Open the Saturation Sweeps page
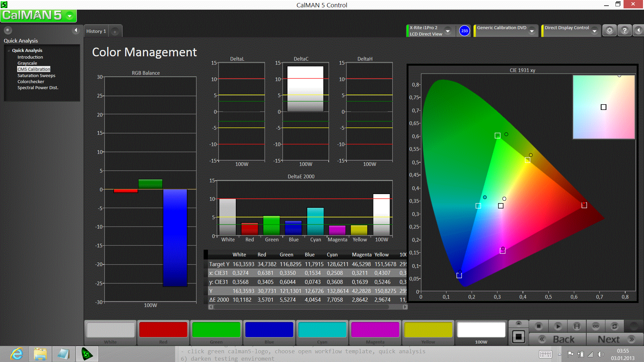644x362 pixels. point(36,75)
